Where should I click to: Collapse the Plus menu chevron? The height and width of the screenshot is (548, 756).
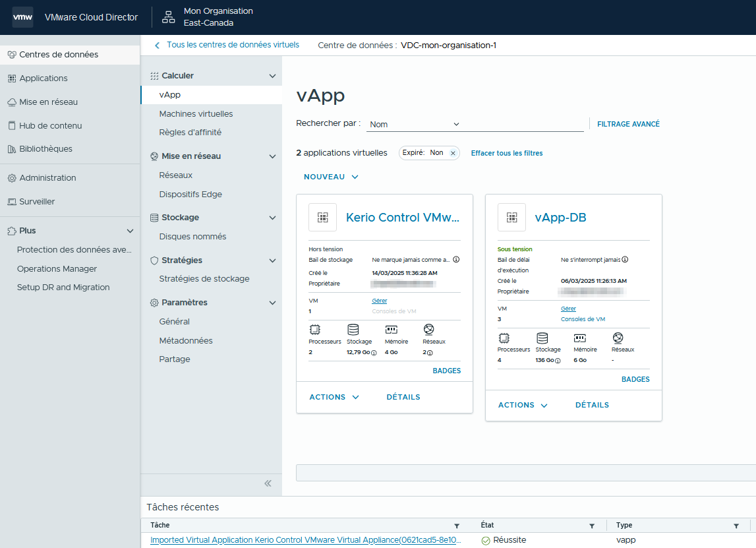tap(131, 231)
